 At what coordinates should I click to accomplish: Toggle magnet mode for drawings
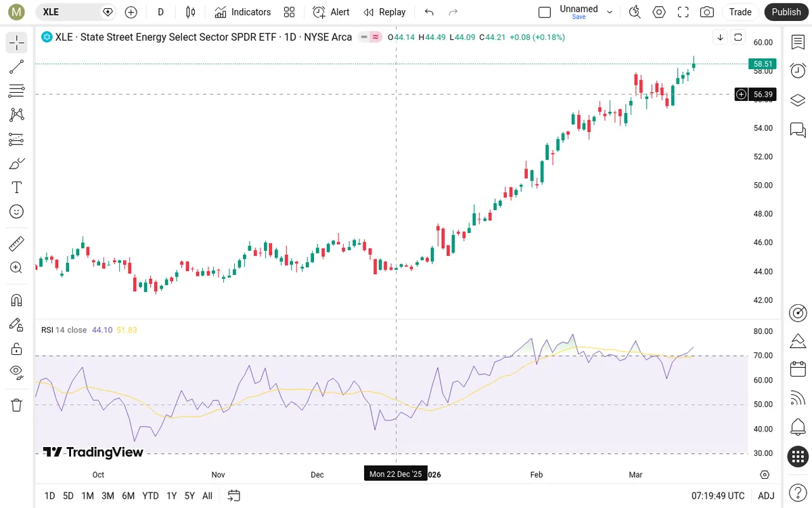click(17, 300)
